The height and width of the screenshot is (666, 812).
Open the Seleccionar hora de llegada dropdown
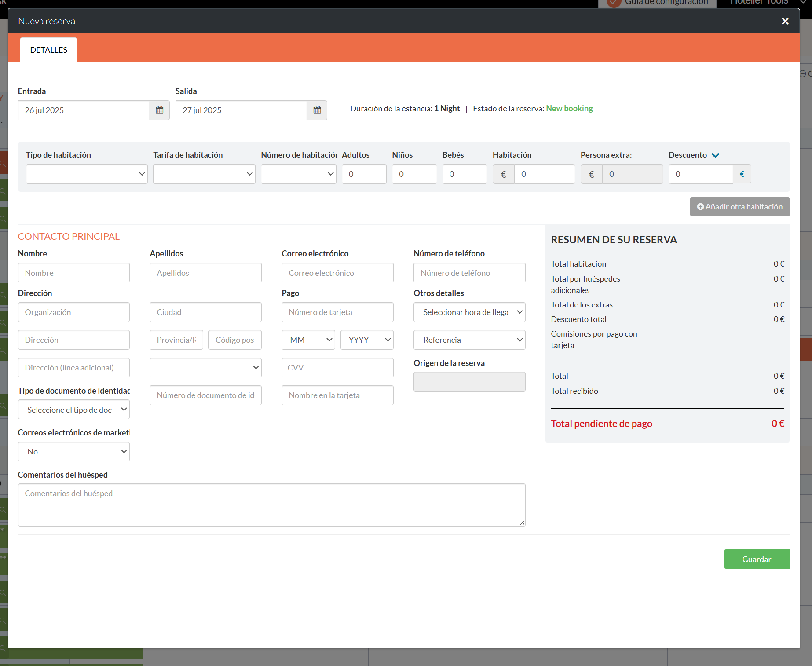469,312
